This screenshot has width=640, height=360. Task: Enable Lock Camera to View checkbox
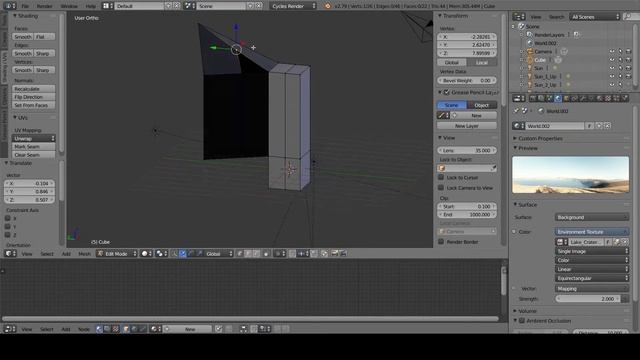[441, 188]
